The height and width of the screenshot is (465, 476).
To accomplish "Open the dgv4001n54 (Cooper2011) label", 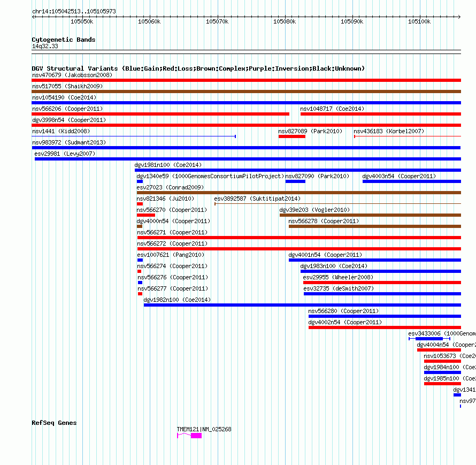I will 325,255.
